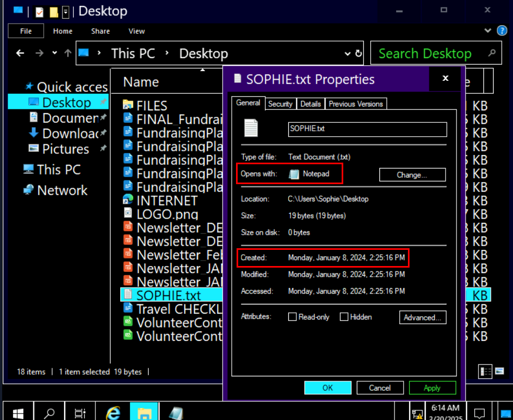Refresh the Desktop folder view
Viewport: 513px width, 420px height.
[x=359, y=54]
